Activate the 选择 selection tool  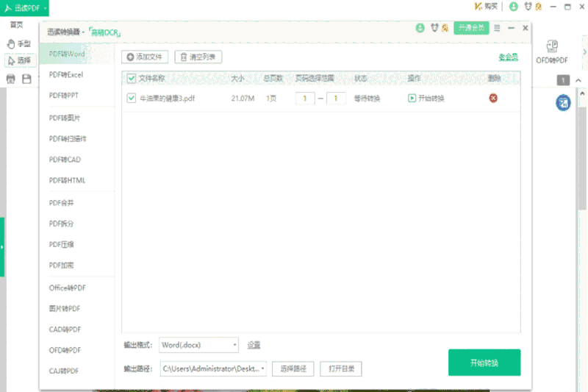(x=21, y=60)
